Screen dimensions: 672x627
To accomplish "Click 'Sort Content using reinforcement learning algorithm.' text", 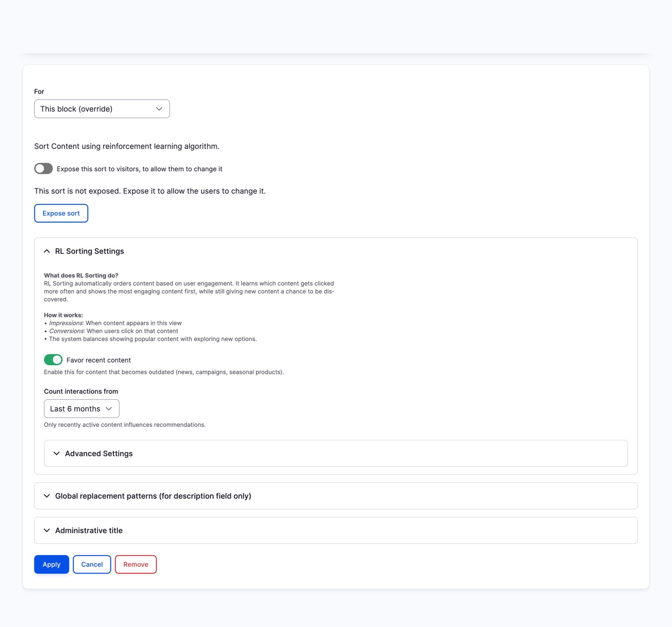I will 127,146.
